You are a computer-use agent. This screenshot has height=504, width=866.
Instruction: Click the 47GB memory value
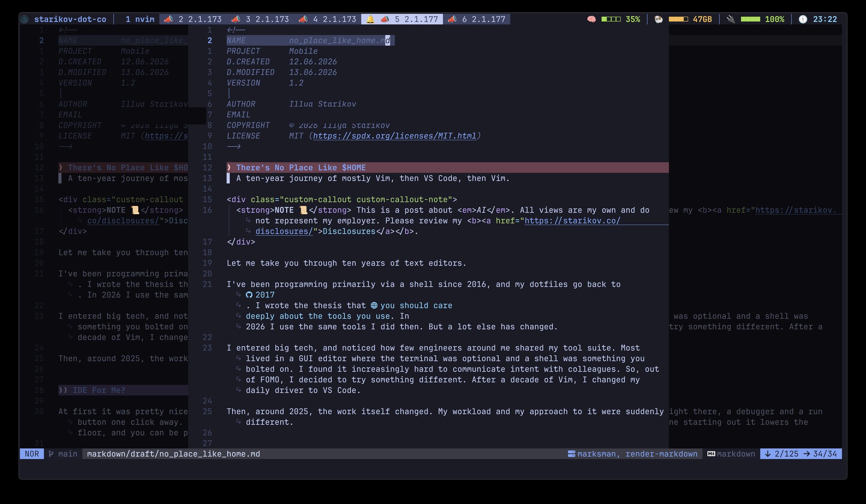702,19
